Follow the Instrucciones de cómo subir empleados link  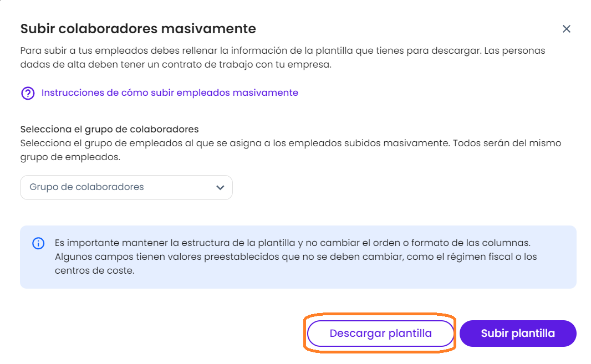[x=169, y=93]
